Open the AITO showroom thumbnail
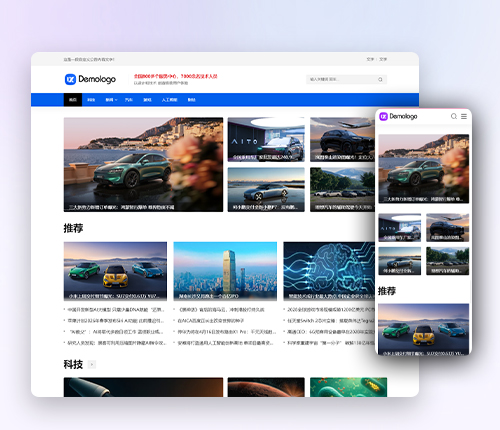This screenshot has width=500, height=430. tap(266, 140)
